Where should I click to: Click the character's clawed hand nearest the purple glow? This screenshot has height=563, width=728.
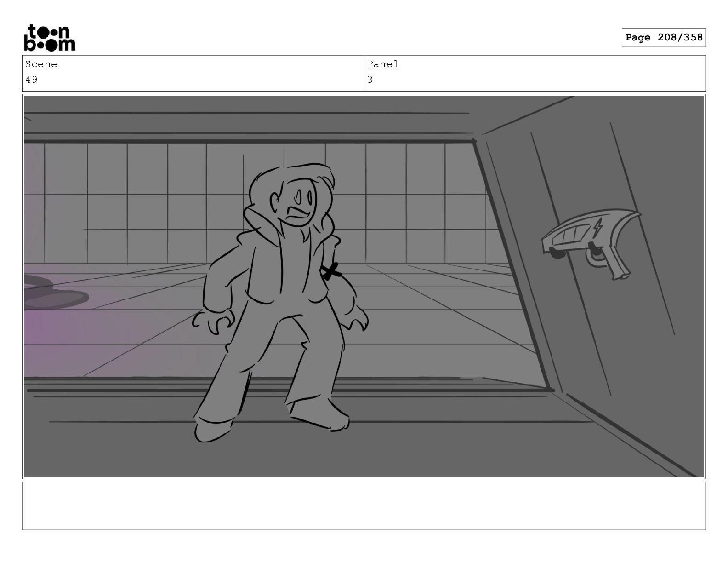pyautogui.click(x=213, y=322)
